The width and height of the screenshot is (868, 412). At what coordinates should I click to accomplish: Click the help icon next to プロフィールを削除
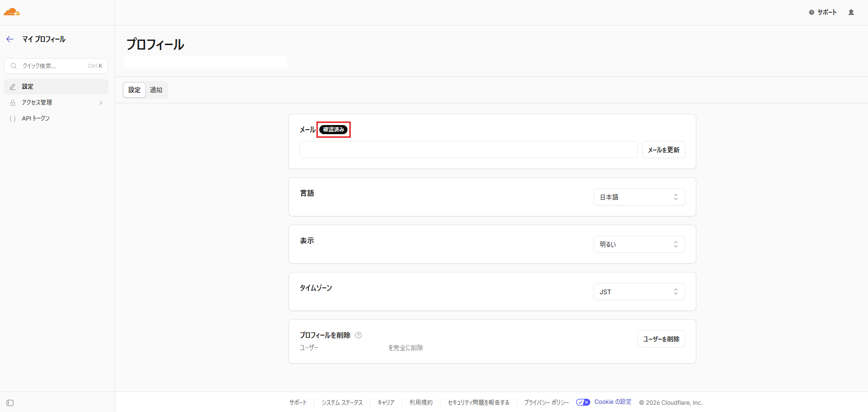(358, 335)
